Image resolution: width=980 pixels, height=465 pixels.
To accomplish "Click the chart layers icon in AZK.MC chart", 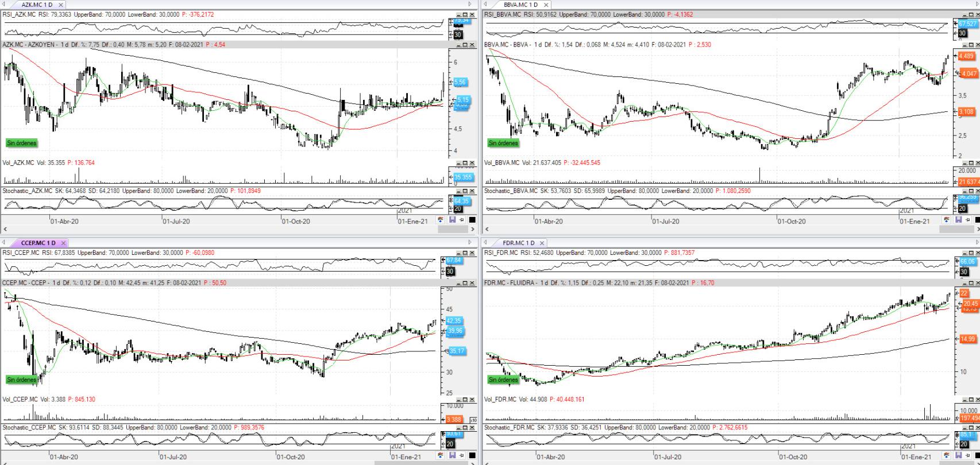I will coord(441,220).
